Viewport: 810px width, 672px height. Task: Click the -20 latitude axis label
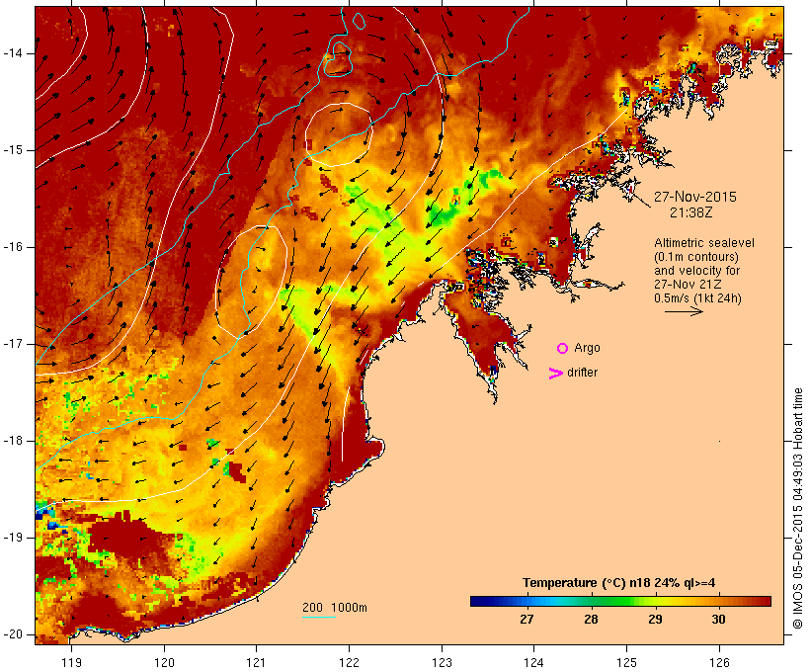click(13, 634)
